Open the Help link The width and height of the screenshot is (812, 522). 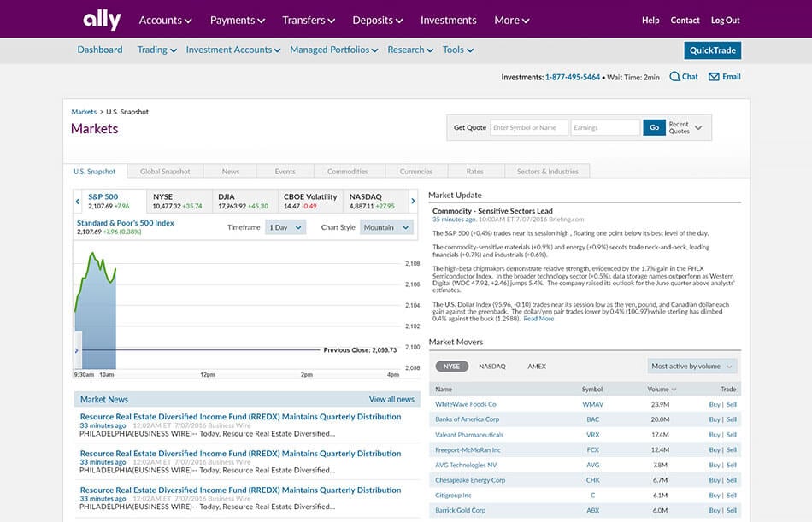pyautogui.click(x=650, y=21)
